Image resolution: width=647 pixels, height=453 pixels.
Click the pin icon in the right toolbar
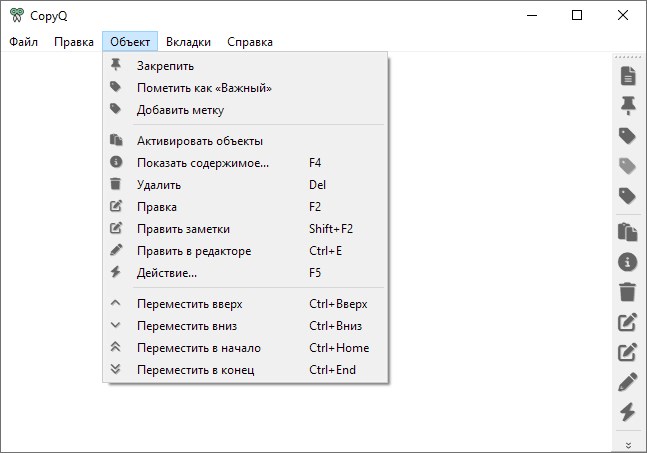(628, 105)
